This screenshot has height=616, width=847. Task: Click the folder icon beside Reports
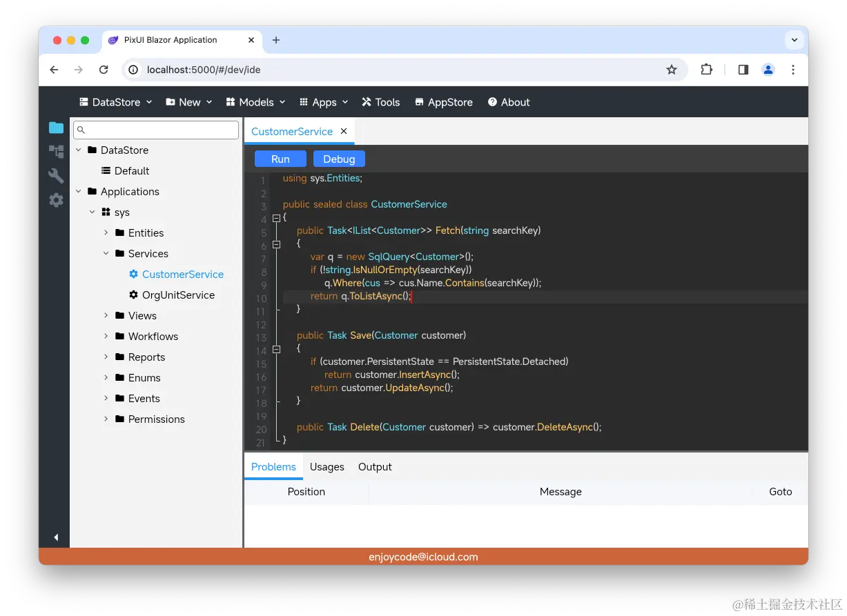[x=119, y=357]
